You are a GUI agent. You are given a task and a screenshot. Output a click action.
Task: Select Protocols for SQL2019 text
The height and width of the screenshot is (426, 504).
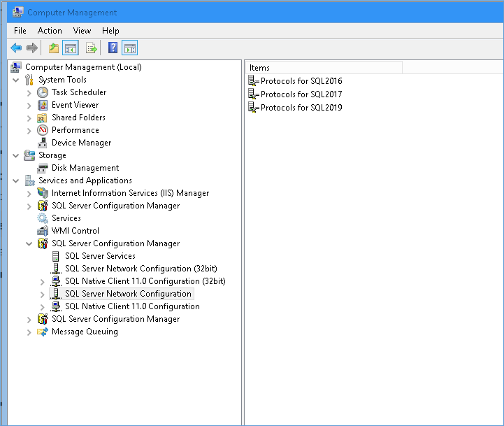[x=301, y=107]
